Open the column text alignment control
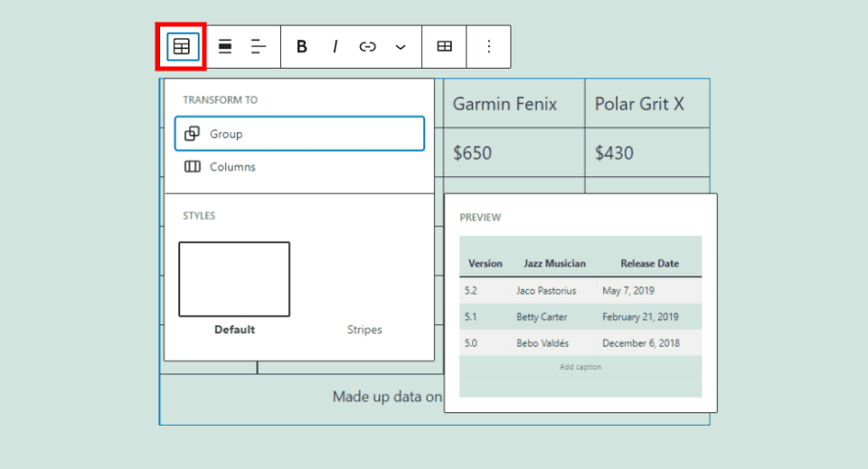This screenshot has height=469, width=868. (x=259, y=47)
